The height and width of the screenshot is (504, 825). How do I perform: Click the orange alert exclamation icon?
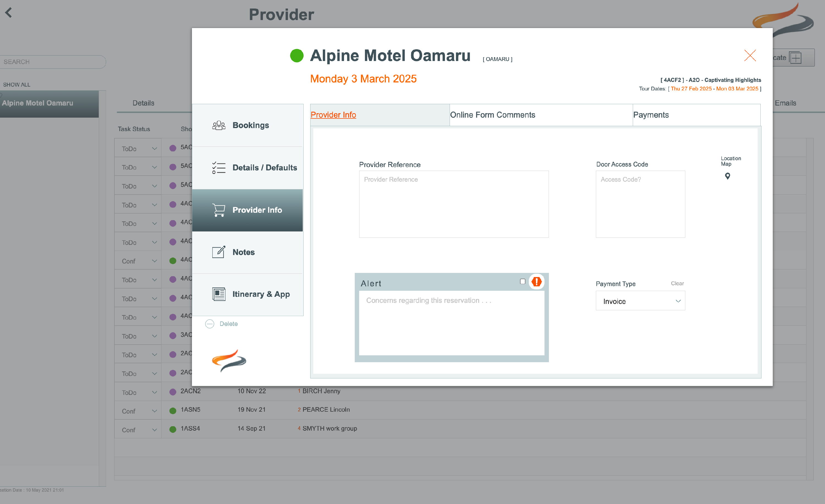(536, 281)
